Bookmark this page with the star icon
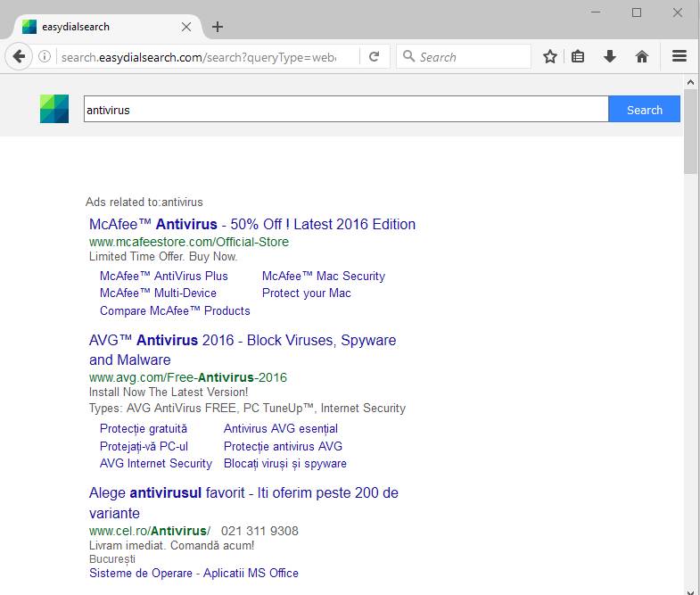Viewport: 700px width, 595px height. coord(550,56)
